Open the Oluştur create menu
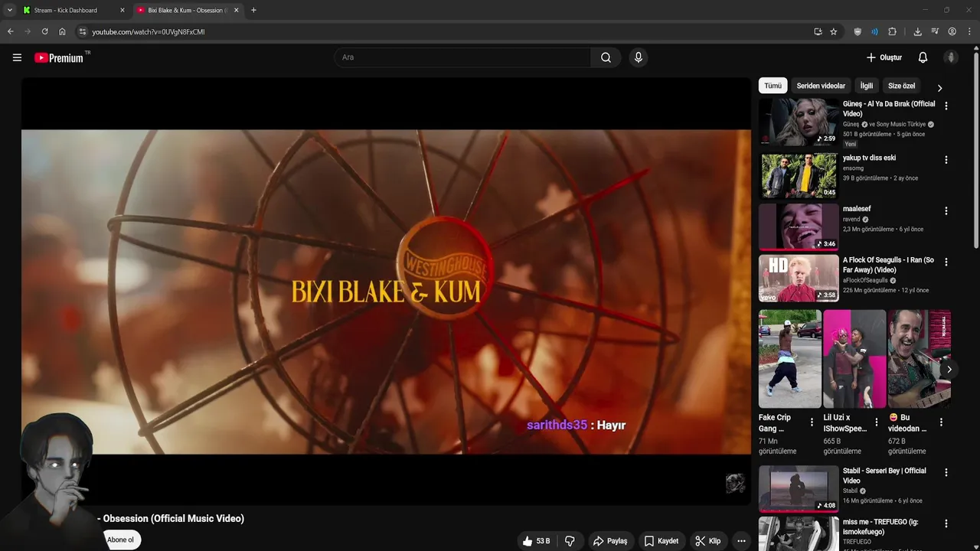 (884, 57)
